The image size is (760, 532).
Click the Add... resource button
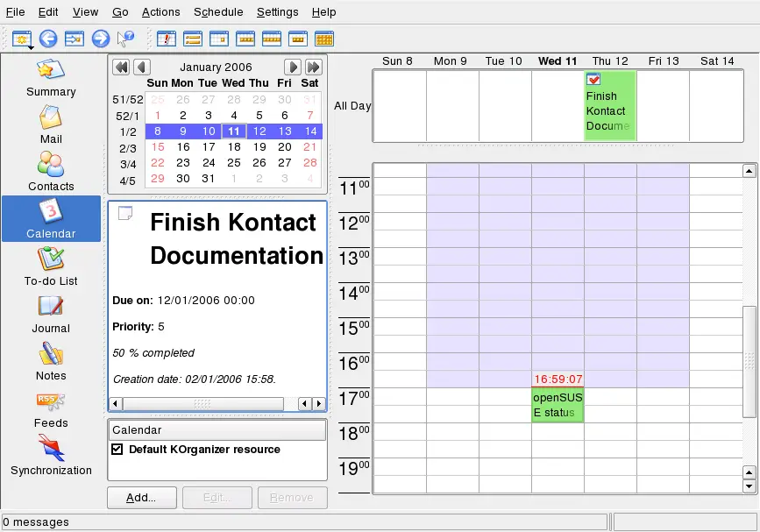142,498
